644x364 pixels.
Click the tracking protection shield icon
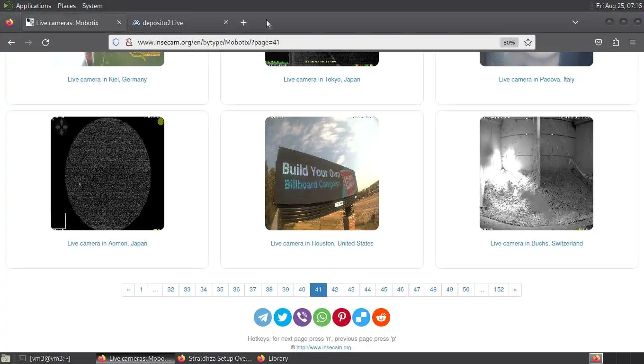116,42
